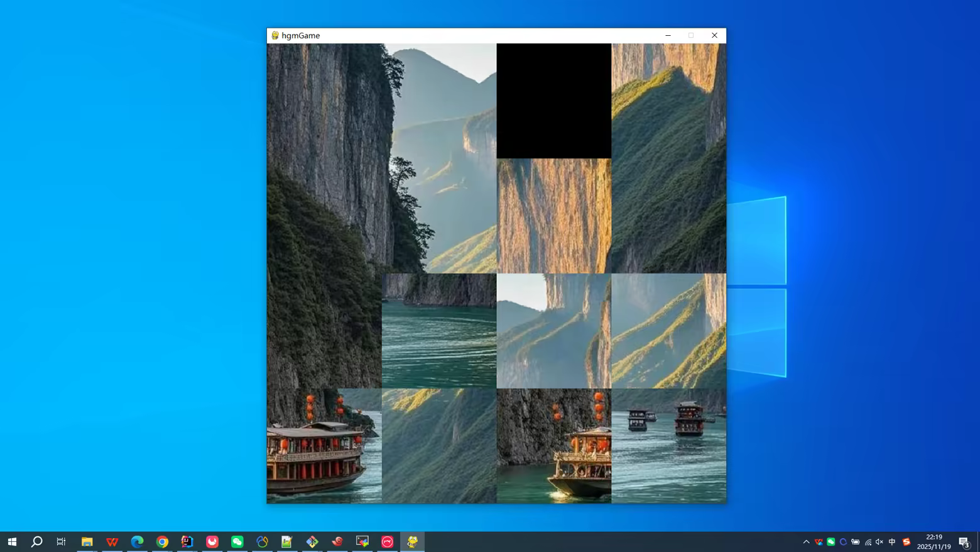Switch to JetBrains IDE in the taskbar
This screenshot has height=552, width=980.
187,541
